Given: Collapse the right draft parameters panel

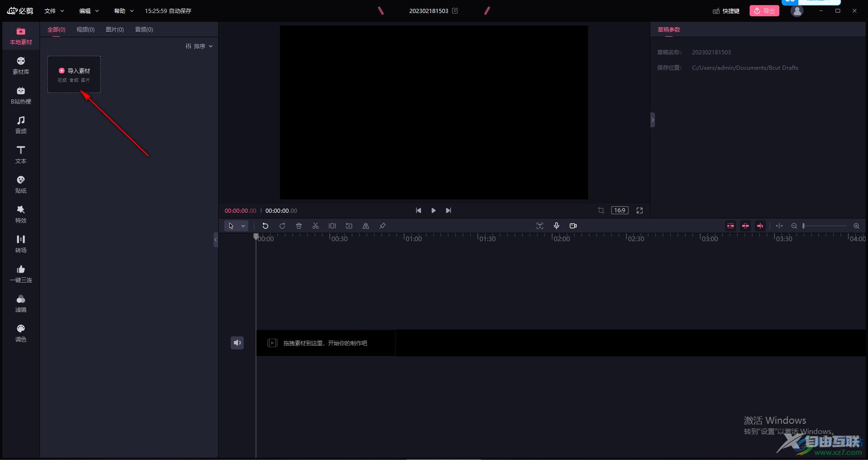Looking at the screenshot, I should [653, 120].
